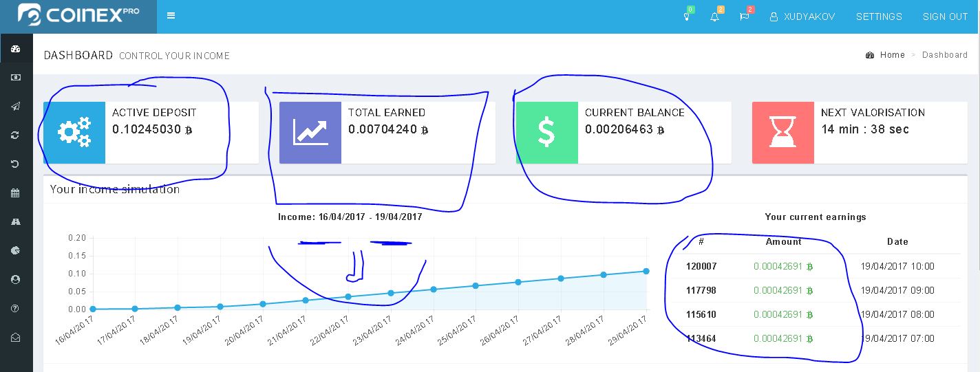Viewport: 980px width, 372px height.
Task: Open the envelope messages sidebar icon
Action: pyautogui.click(x=16, y=337)
